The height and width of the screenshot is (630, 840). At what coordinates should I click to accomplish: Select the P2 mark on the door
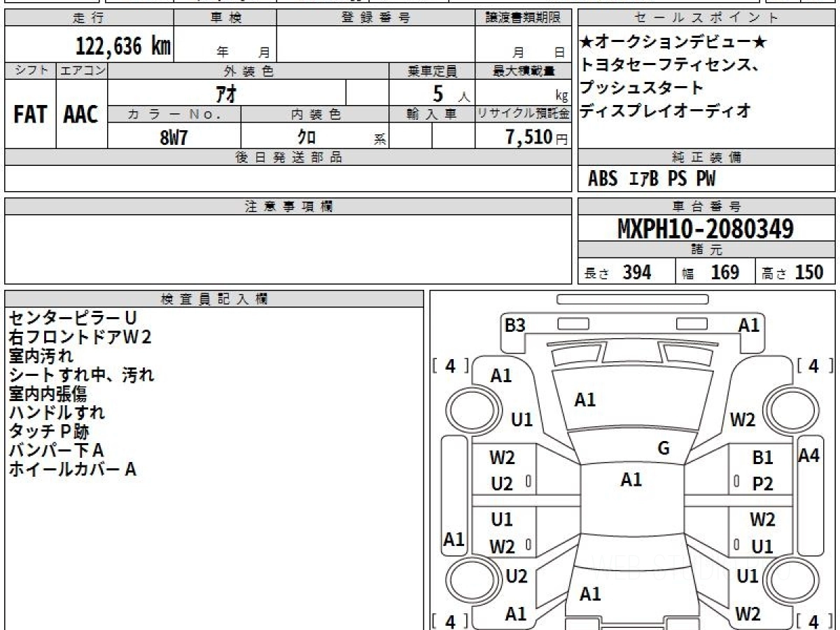tap(763, 483)
